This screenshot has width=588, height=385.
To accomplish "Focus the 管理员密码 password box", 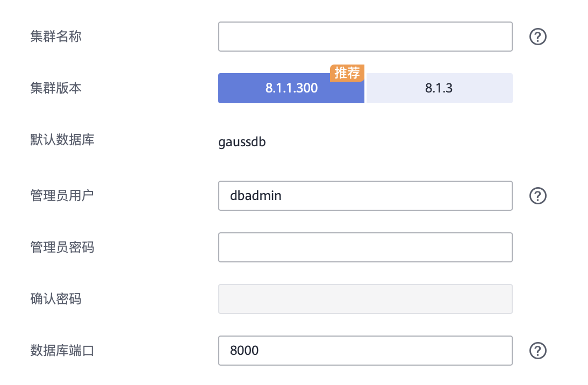I will point(365,247).
